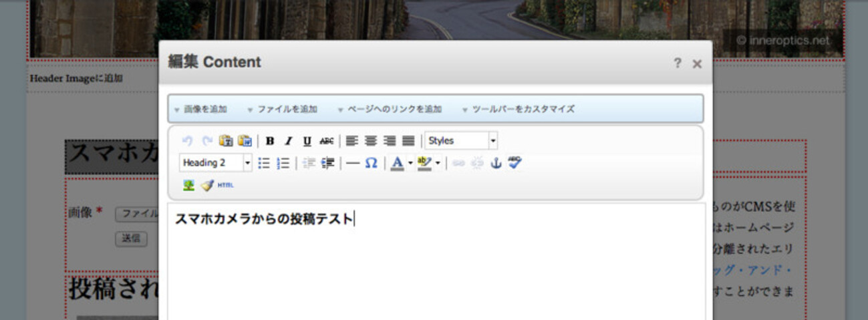Open the ページへのリンクを追加 menu
868x320 pixels.
pos(390,109)
